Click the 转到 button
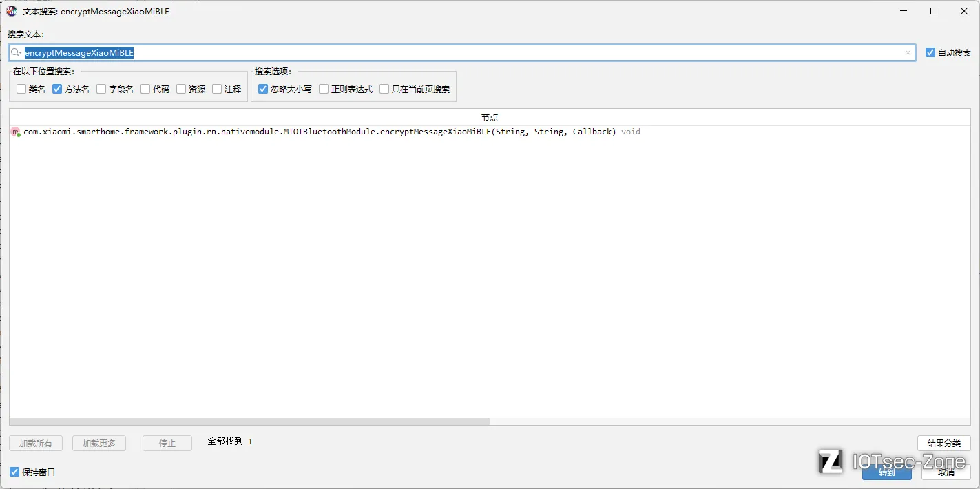The height and width of the screenshot is (489, 980). pos(887,472)
